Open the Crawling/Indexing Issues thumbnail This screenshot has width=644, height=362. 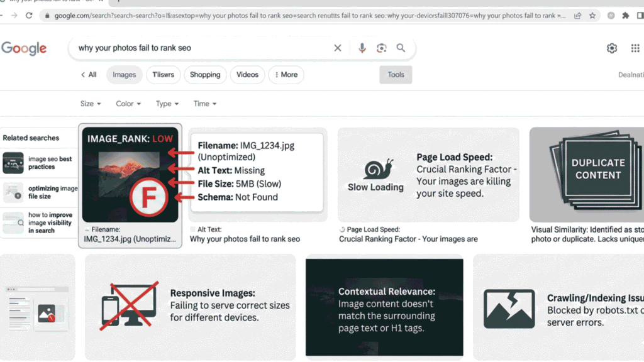(558, 307)
